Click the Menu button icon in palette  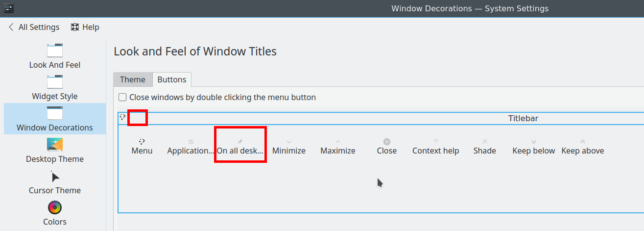[142, 141]
